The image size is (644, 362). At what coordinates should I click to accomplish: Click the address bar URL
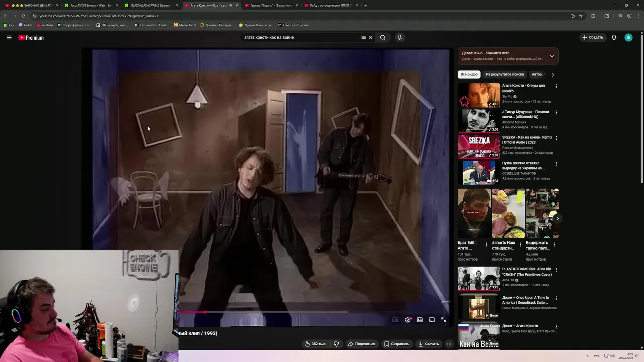(x=99, y=16)
